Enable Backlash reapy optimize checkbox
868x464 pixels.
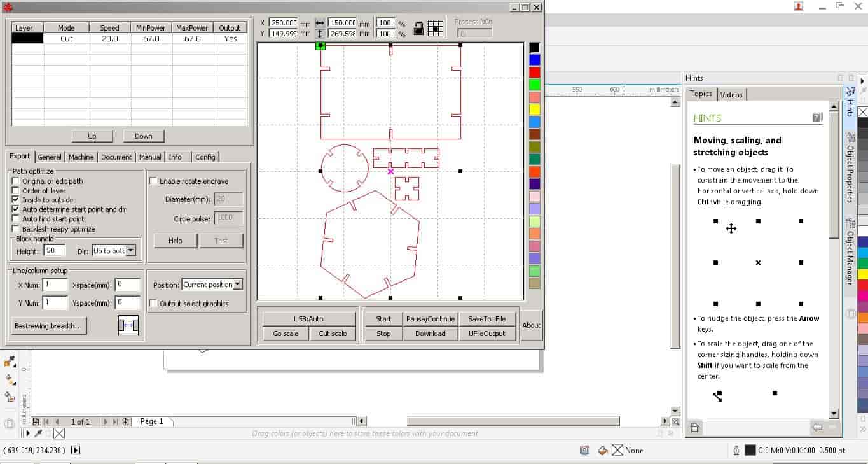tap(16, 228)
